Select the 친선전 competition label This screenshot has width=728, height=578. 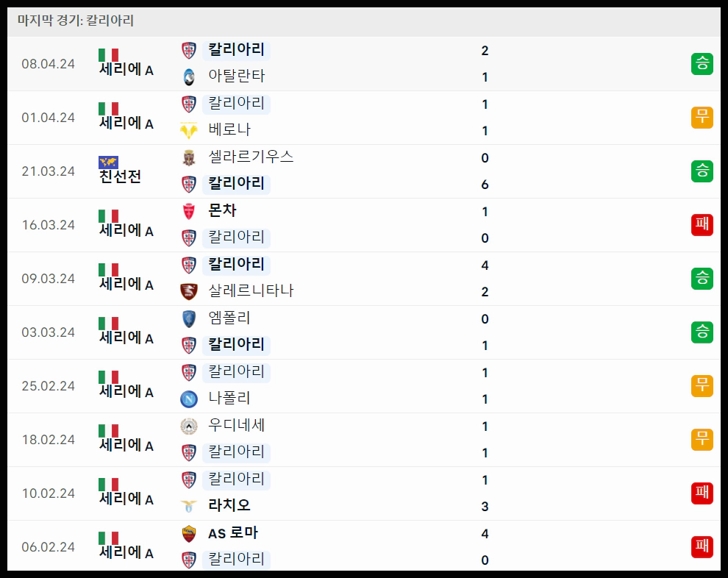click(120, 177)
